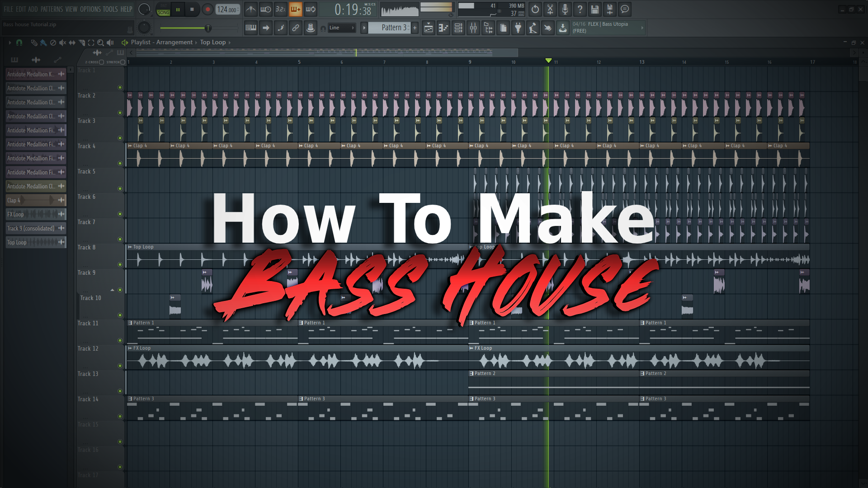Open the OPTIONS menu
Viewport: 868px width, 488px height.
tap(90, 9)
